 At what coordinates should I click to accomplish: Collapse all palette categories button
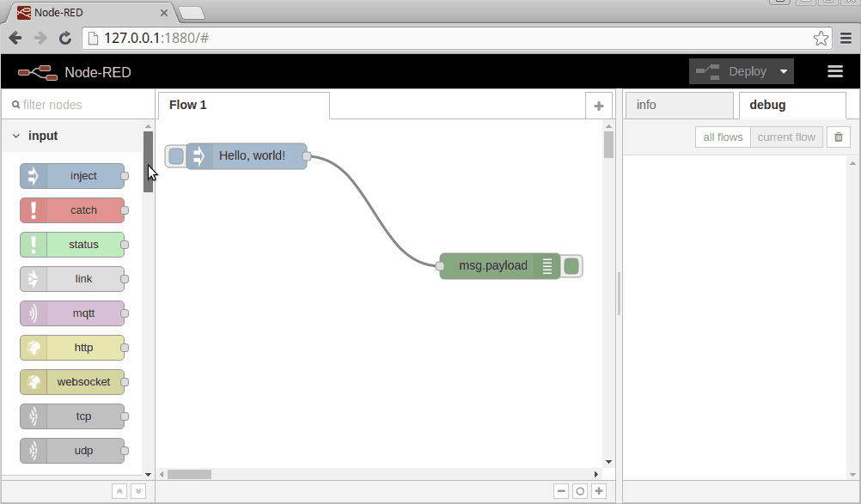[119, 491]
